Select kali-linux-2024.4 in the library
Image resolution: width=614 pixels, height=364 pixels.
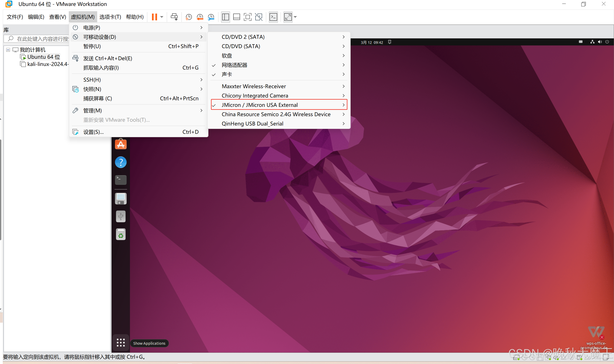[47, 64]
